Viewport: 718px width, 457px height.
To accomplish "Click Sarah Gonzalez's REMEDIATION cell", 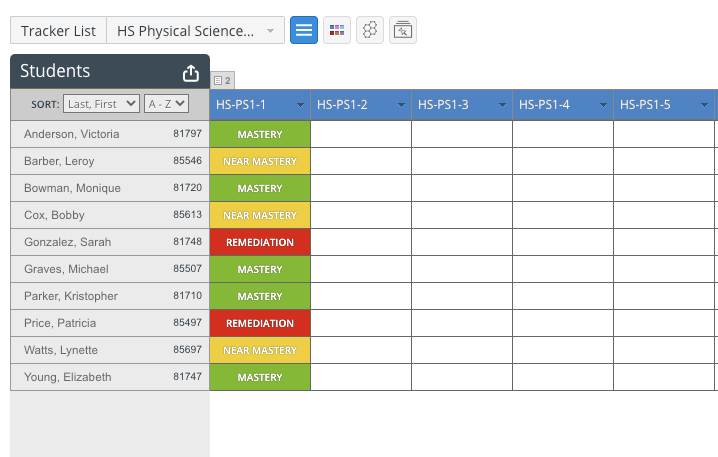I will pos(260,242).
